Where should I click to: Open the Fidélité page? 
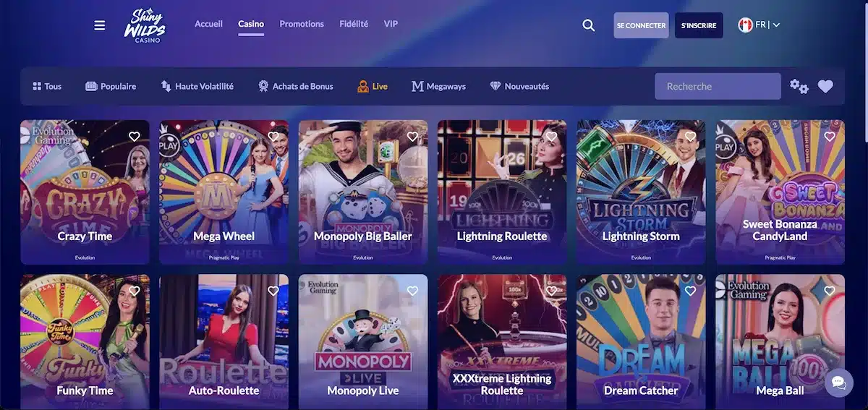click(x=354, y=24)
